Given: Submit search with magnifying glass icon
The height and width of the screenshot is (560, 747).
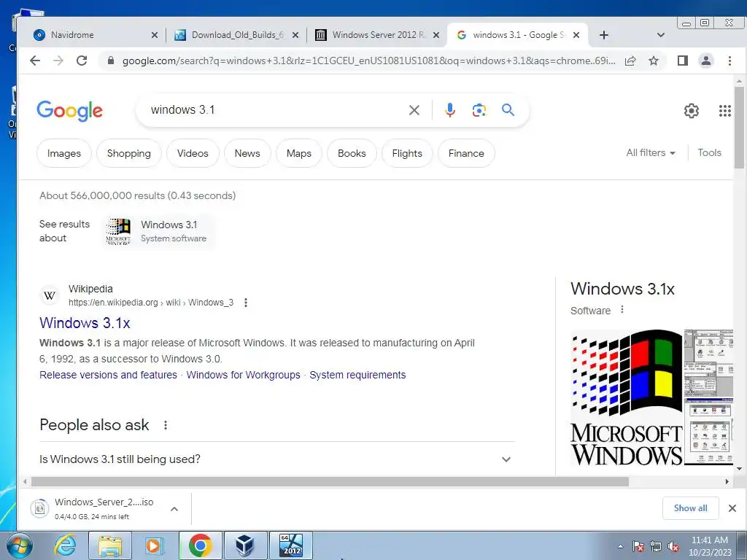Looking at the screenshot, I should click(508, 110).
